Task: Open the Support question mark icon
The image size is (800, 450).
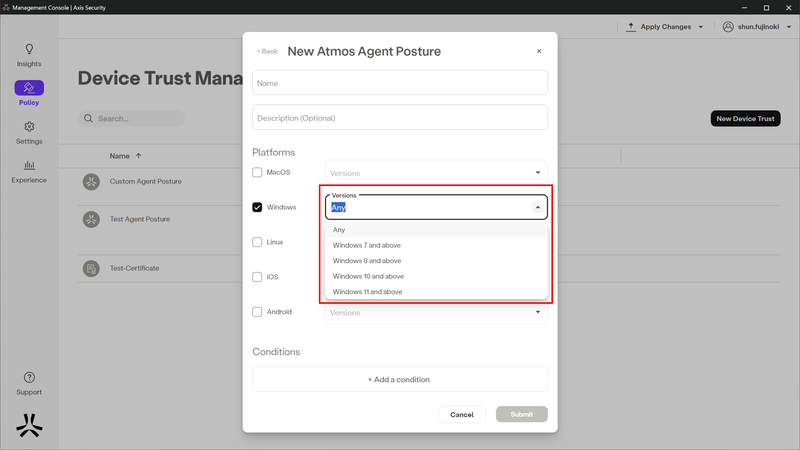Action: point(29,378)
